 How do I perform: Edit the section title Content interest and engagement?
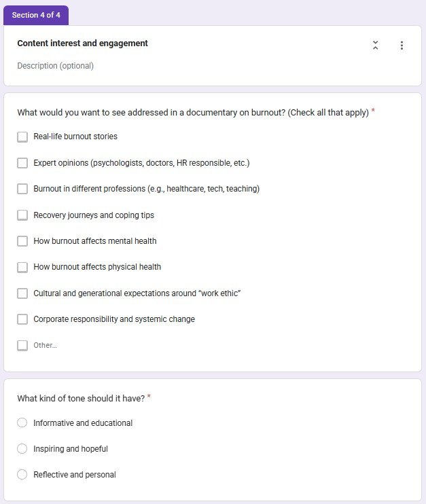[x=83, y=43]
